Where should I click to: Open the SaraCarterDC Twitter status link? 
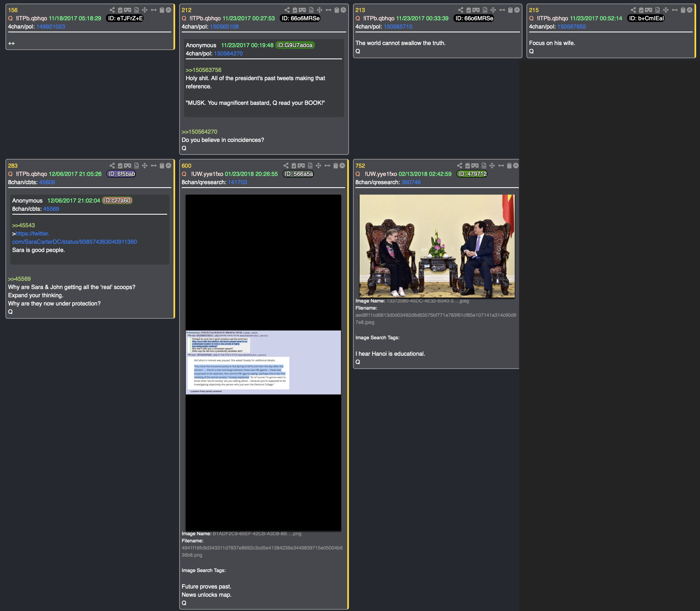tap(75, 238)
